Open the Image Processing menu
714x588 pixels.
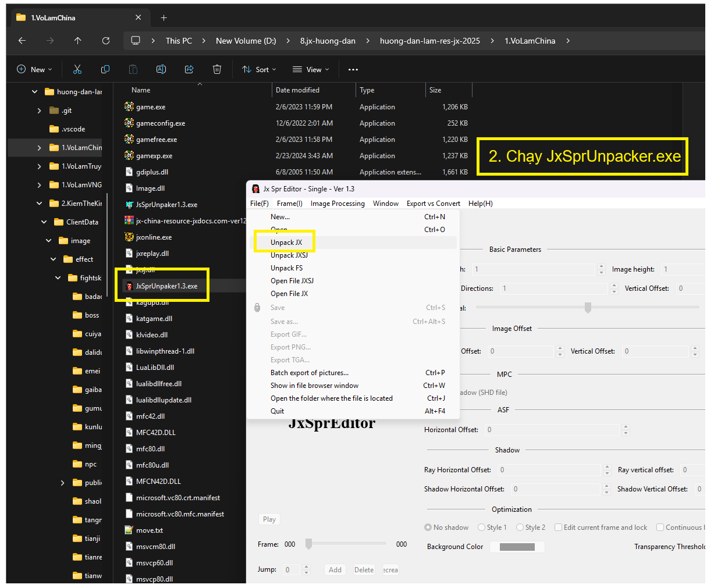coord(338,204)
